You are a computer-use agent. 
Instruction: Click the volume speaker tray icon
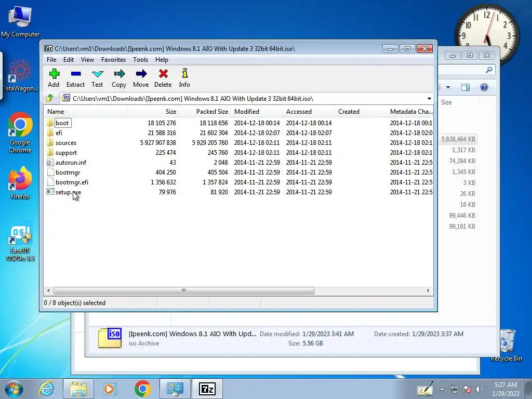(480, 389)
